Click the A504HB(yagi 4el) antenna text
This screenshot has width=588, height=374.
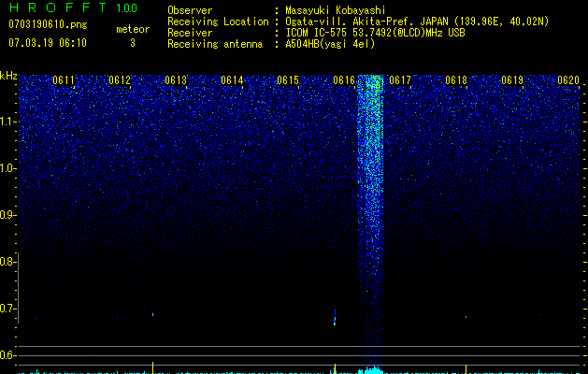(x=330, y=44)
